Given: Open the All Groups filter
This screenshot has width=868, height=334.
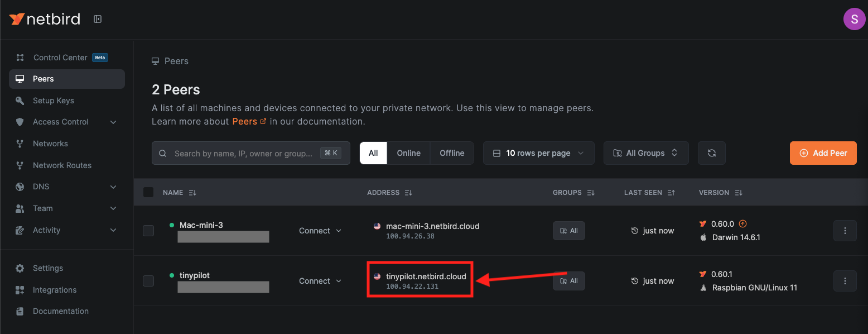Looking at the screenshot, I should pos(645,152).
